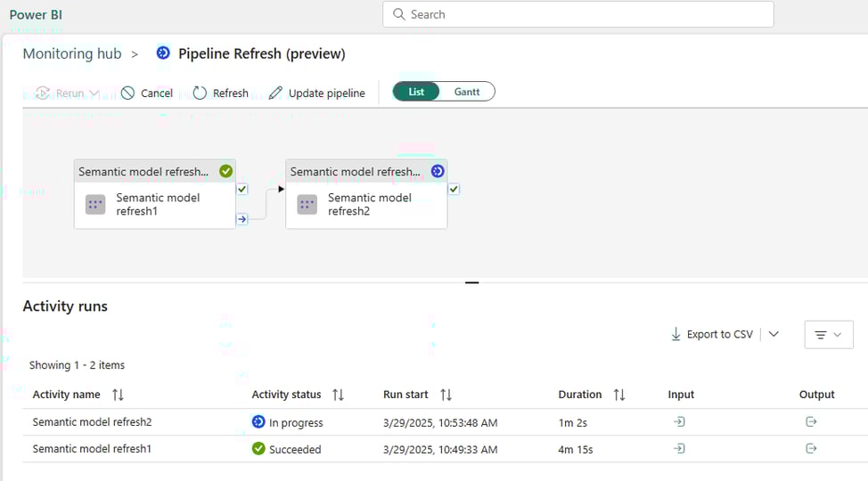Click Update pipeline button
Viewport: 868px width, 481px height.
[316, 93]
